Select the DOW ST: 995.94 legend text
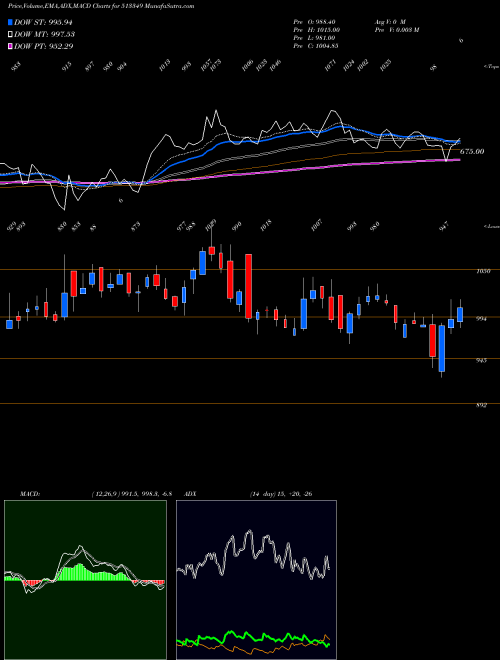The height and width of the screenshot is (660, 500). click(x=44, y=23)
